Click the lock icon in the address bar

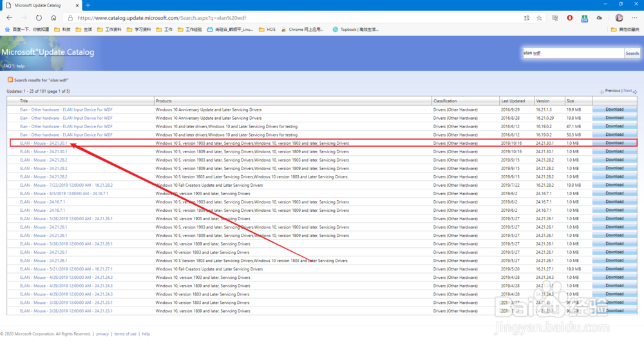click(x=70, y=18)
